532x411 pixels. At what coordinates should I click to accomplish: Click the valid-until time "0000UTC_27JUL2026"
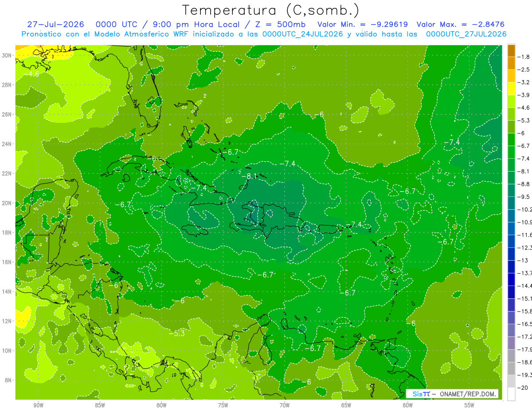point(466,34)
